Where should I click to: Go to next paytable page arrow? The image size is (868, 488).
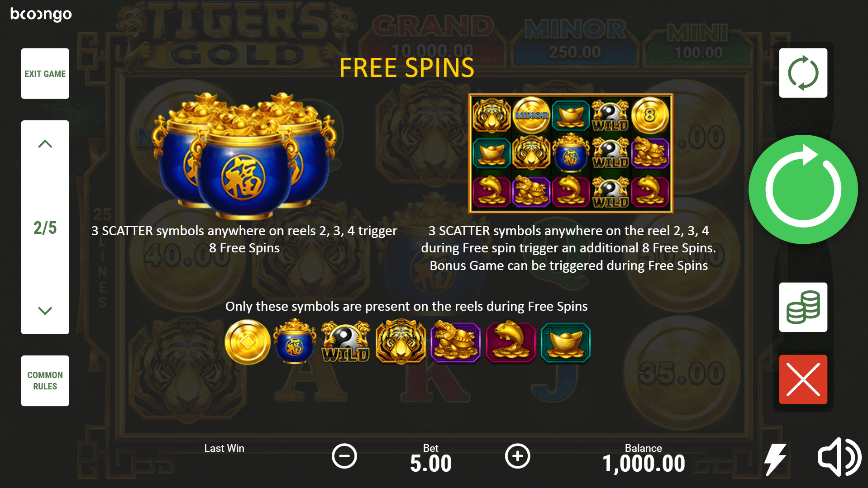45,310
